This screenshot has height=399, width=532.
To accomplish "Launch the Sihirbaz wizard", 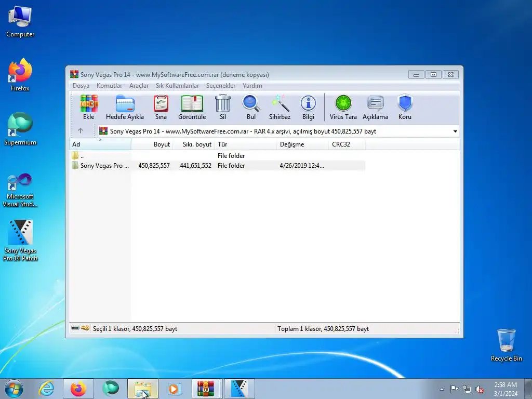I will click(x=280, y=107).
